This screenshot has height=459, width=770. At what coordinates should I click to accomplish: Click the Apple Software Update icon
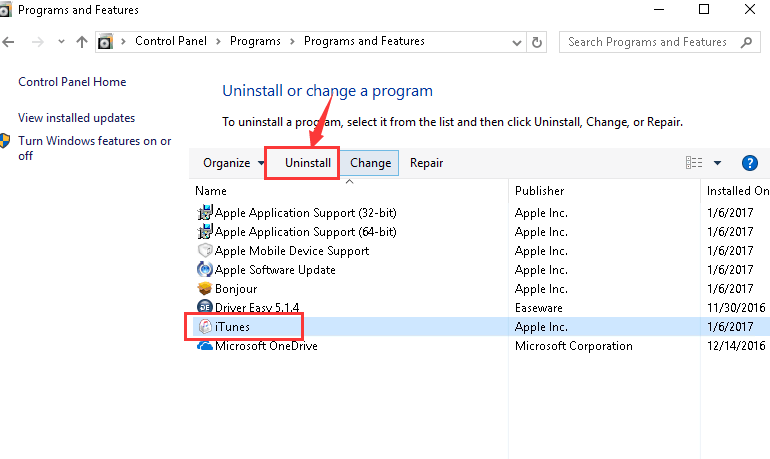tap(205, 270)
